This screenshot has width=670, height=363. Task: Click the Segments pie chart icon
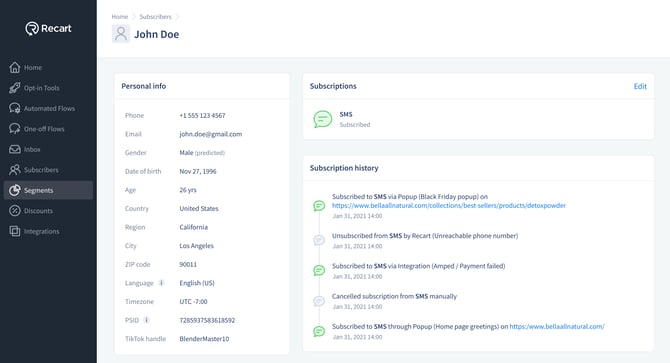click(x=15, y=190)
